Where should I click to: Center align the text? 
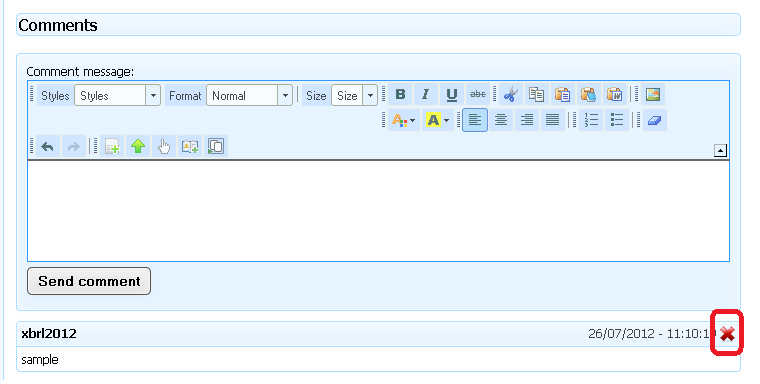[501, 120]
